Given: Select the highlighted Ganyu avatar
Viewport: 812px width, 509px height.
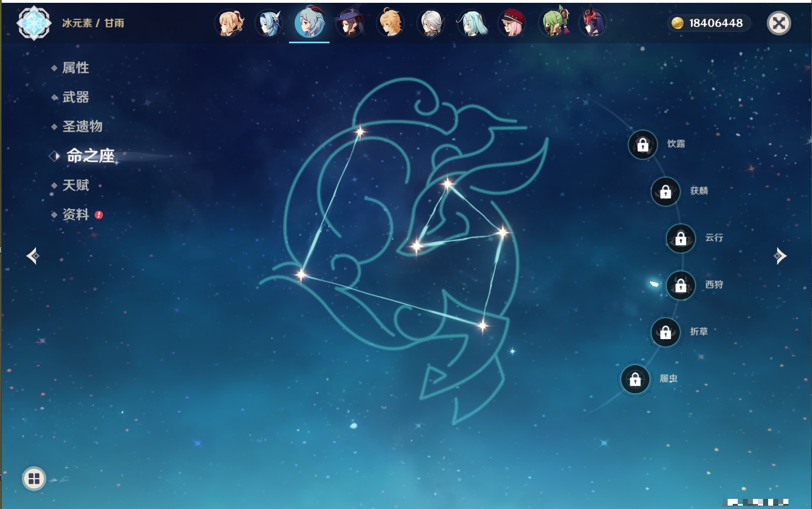Looking at the screenshot, I should click(309, 22).
